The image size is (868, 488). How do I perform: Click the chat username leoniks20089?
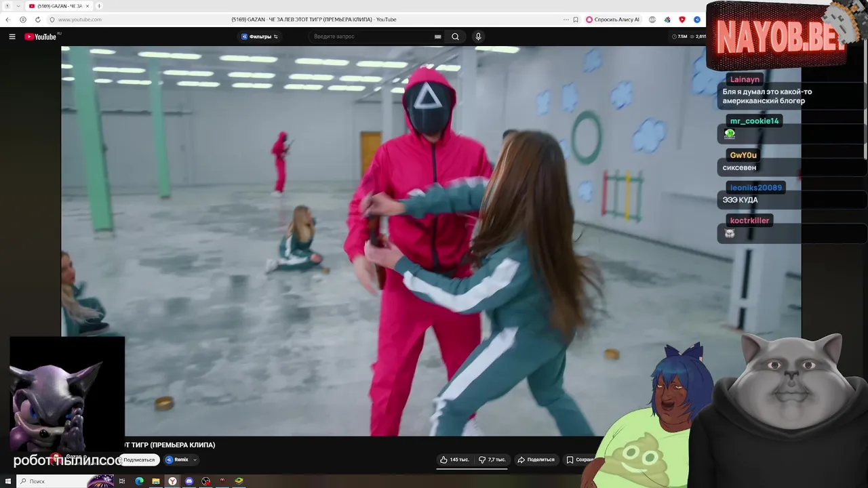click(756, 188)
